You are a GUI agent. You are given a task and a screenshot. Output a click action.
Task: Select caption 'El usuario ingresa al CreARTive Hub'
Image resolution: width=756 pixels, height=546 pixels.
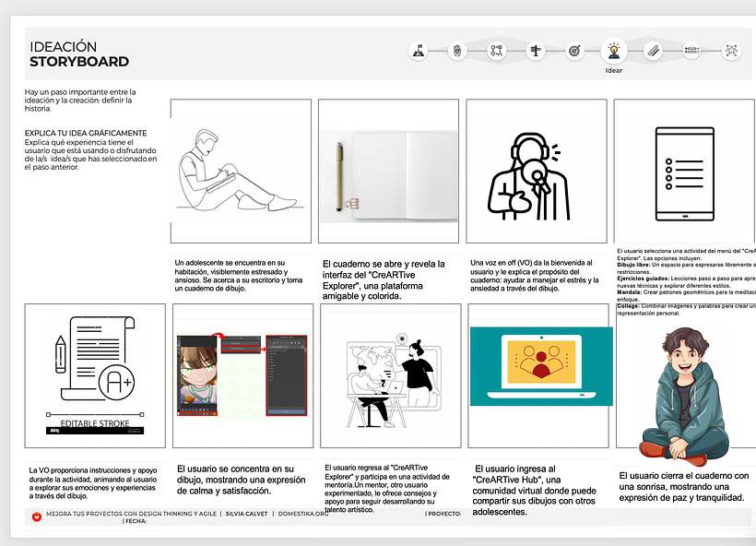(x=534, y=490)
